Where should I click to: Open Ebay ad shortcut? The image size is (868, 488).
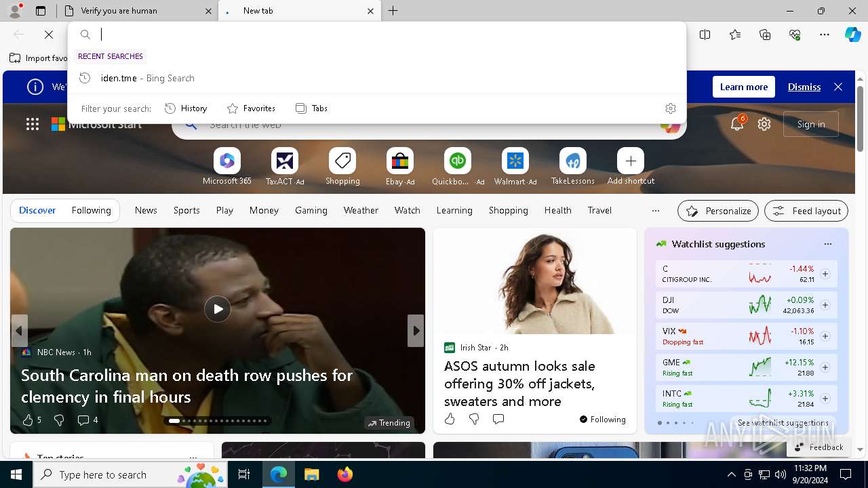(x=400, y=167)
